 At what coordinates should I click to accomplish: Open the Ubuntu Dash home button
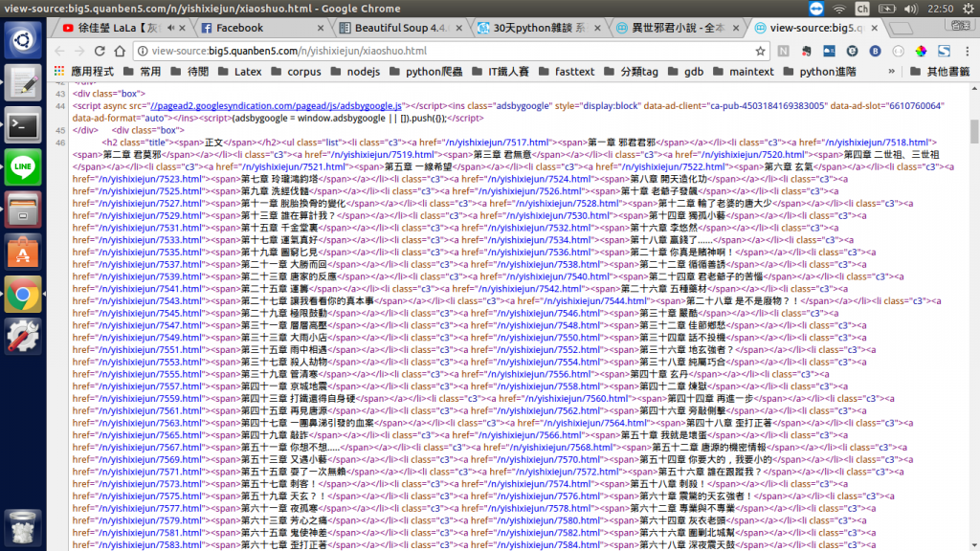(23, 40)
